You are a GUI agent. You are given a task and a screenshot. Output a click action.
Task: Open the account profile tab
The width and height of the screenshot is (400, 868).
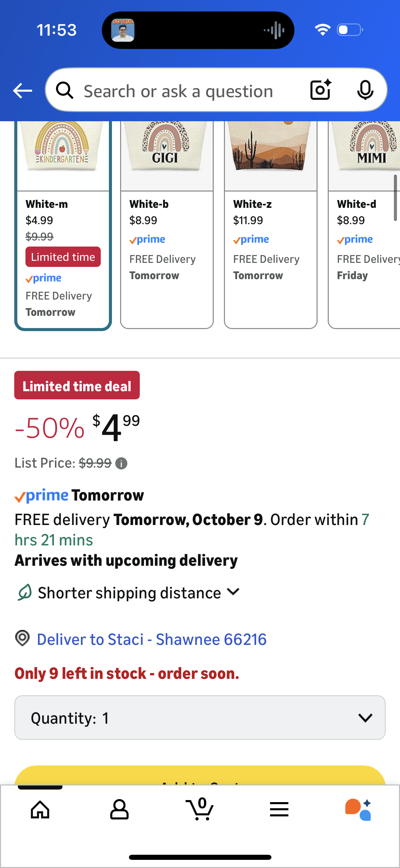(x=119, y=810)
